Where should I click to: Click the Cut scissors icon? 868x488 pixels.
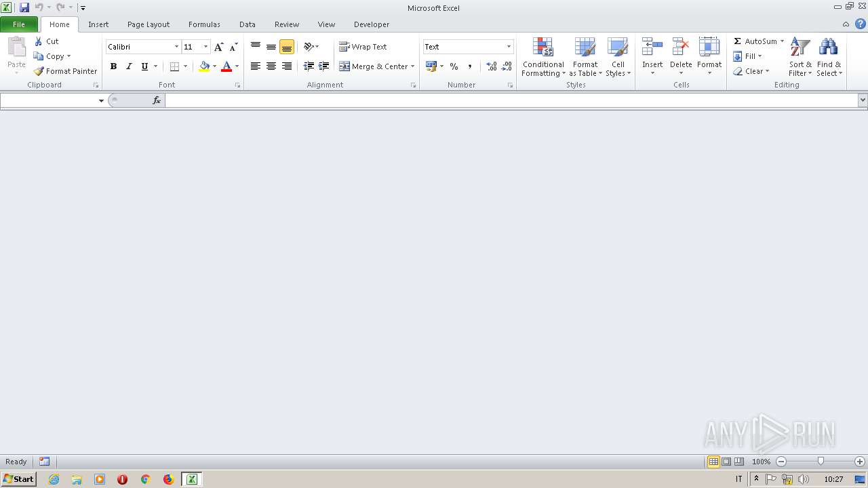39,41
